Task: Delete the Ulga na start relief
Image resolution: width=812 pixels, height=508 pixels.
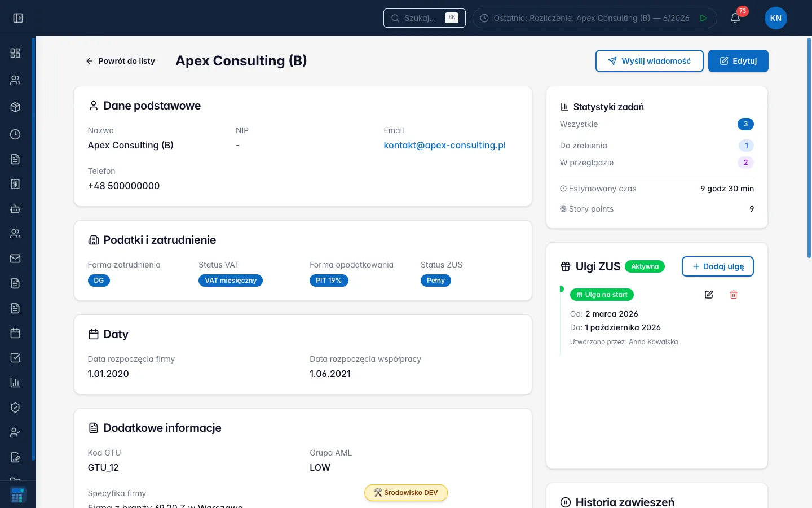Action: 734,295
